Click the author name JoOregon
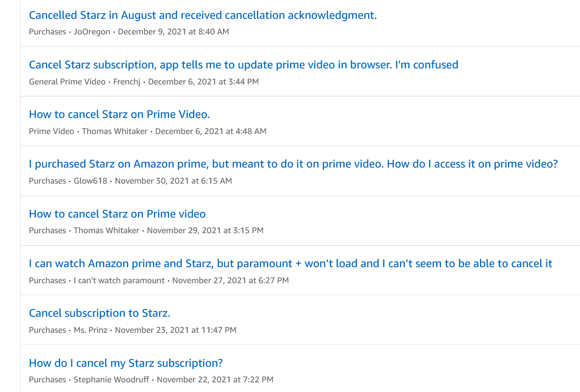Screen dimensions: 580x392 coord(92,32)
